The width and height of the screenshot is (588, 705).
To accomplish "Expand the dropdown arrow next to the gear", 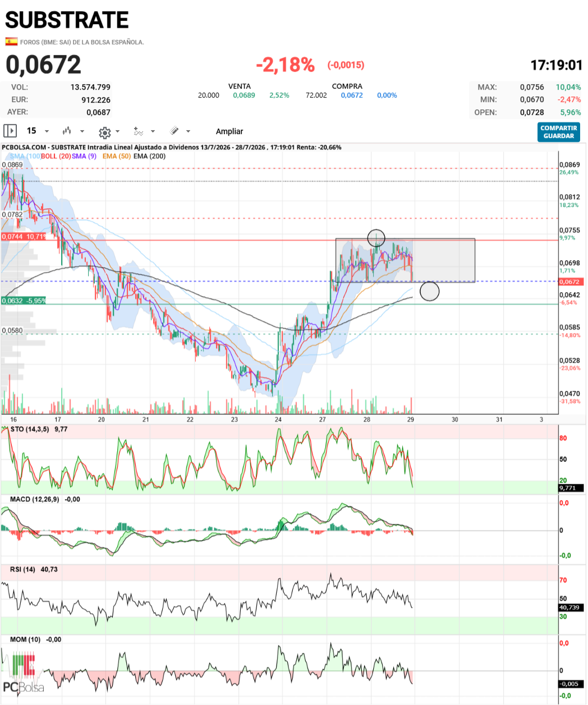I will 117,132.
